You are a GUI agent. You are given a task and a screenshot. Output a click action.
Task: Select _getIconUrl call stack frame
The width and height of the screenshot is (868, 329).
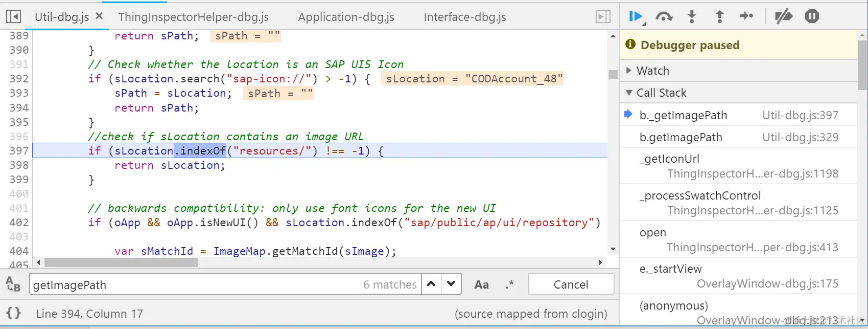(x=738, y=166)
